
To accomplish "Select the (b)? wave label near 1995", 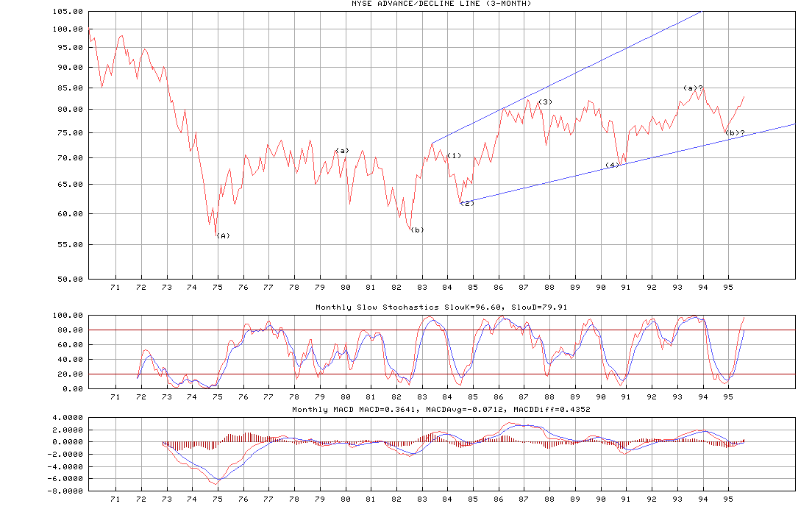I will point(735,133).
